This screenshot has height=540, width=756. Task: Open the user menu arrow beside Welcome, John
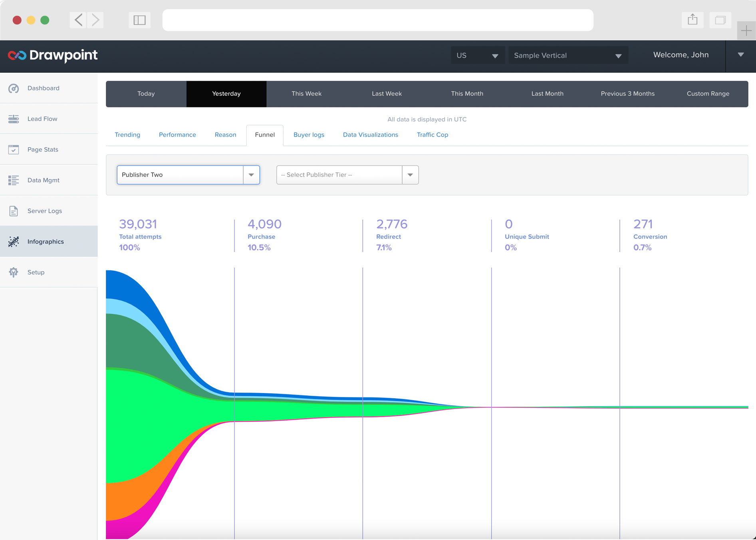[740, 55]
